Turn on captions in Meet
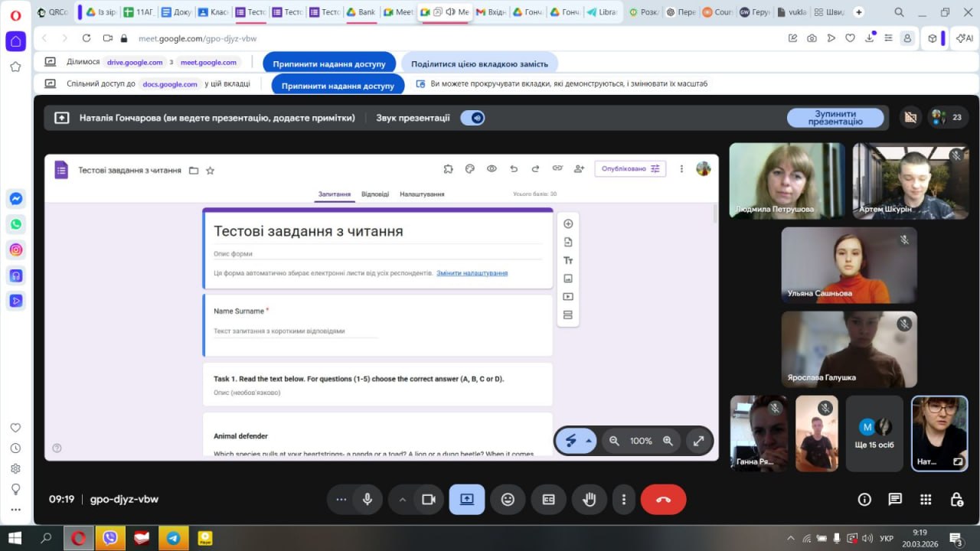The height and width of the screenshot is (551, 980). point(548,500)
